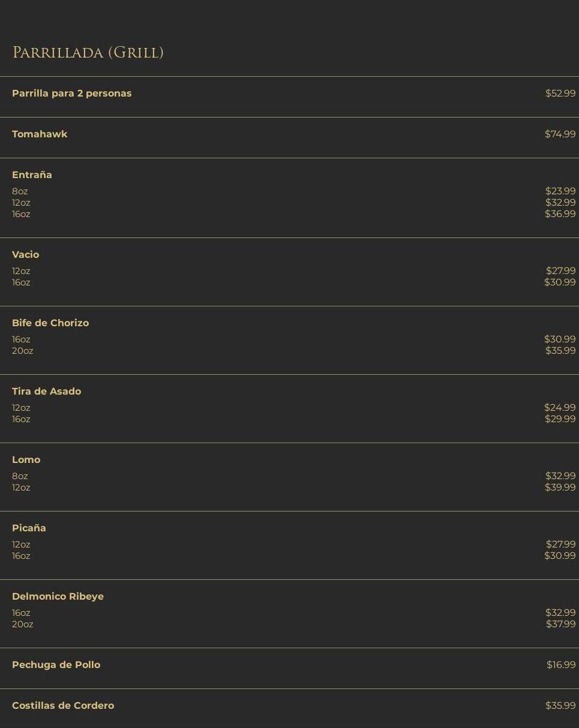
Task: Open the Entraña menu item
Action: click(32, 175)
